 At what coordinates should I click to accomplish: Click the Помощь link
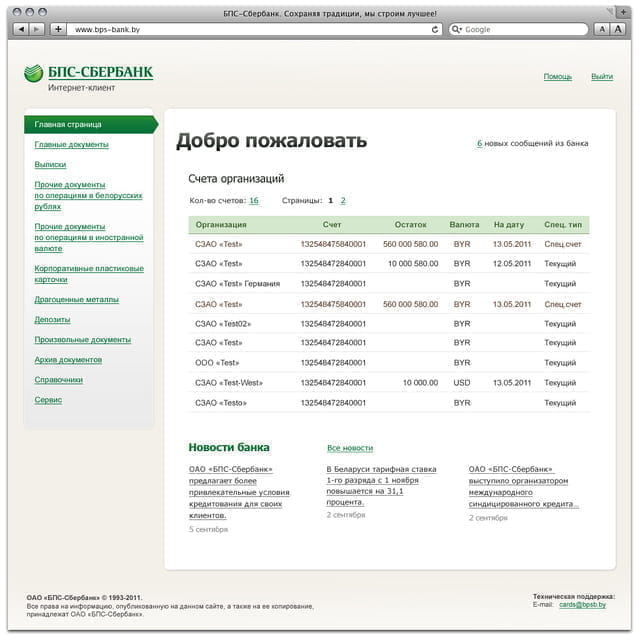(558, 77)
